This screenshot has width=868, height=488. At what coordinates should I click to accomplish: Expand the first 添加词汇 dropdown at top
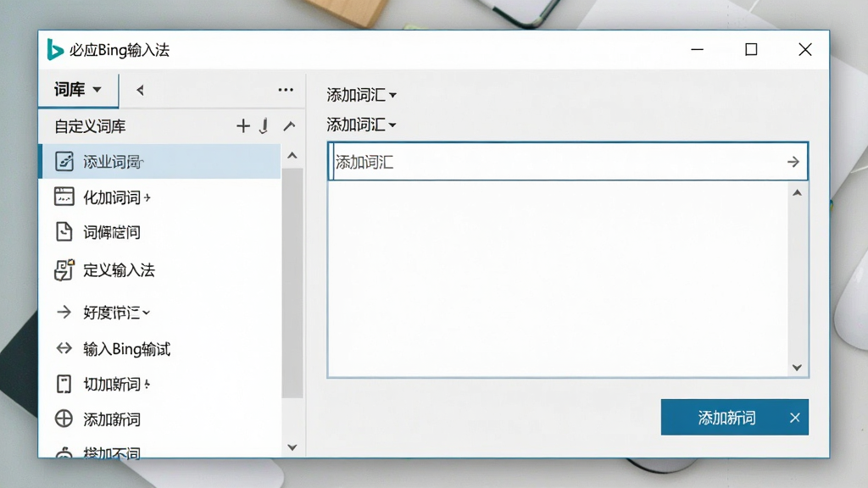[361, 95]
